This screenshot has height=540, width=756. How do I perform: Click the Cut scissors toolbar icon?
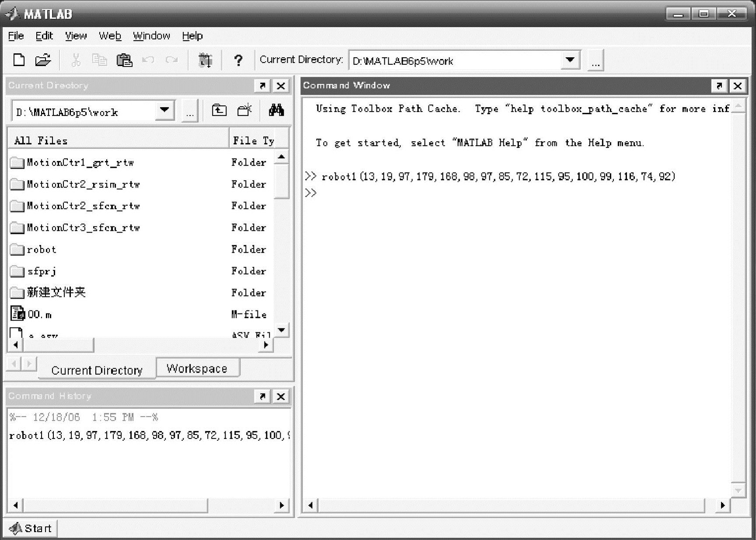coord(76,60)
